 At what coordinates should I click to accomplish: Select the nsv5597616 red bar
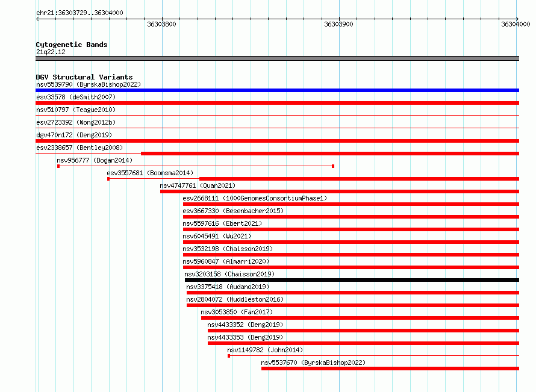coord(351,229)
